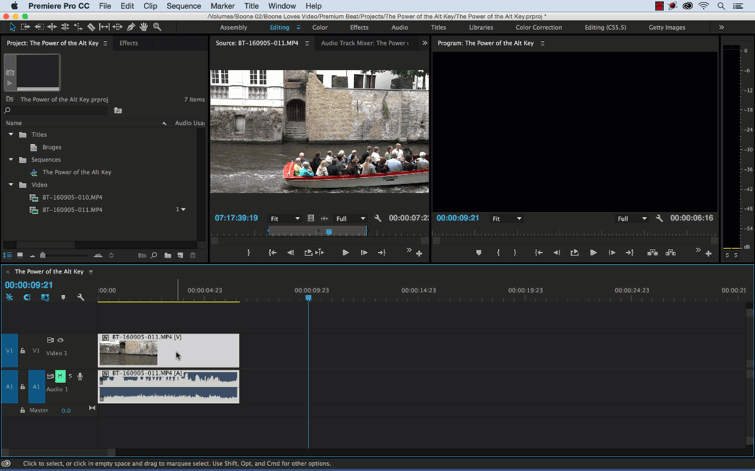Open audio usage dropdown for BT-160905-011.MP4
This screenshot has height=471, width=755.
tap(183, 209)
